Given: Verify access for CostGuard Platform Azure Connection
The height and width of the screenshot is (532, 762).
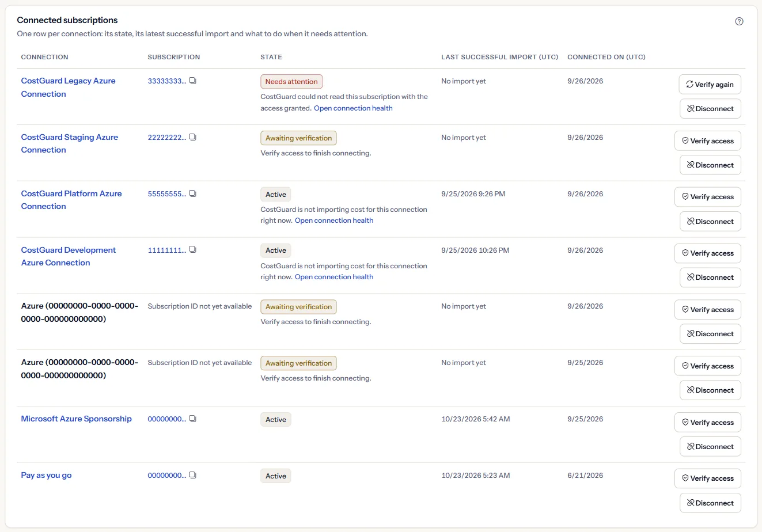Looking at the screenshot, I should tap(708, 197).
